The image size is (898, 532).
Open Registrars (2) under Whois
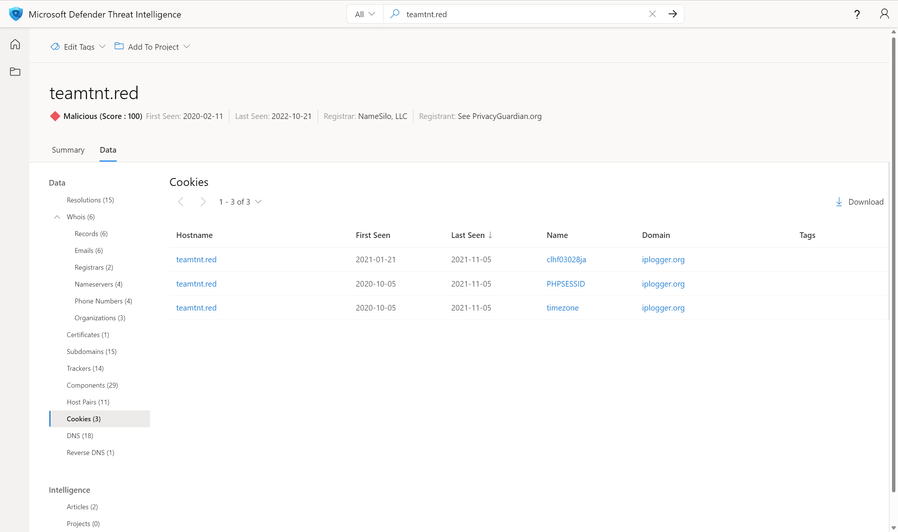click(x=94, y=267)
